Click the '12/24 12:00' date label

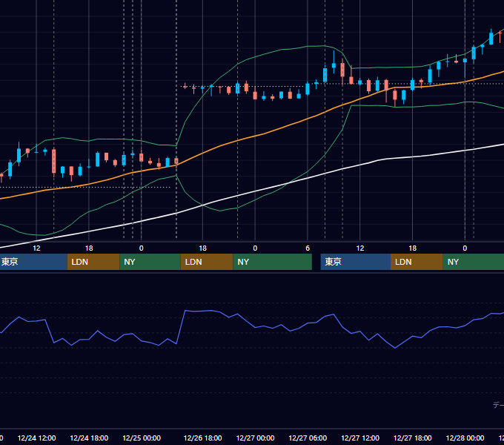click(x=36, y=438)
